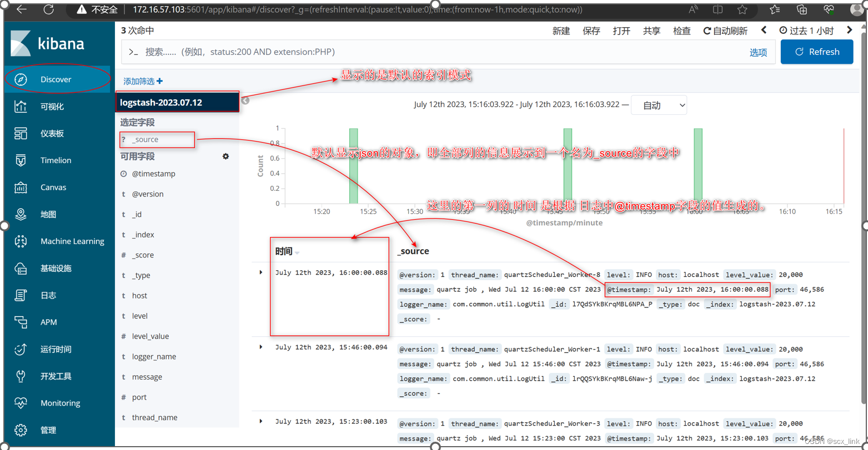Image resolution: width=868 pixels, height=450 pixels.
Task: Select the level_value field in the sidebar
Action: 150,336
